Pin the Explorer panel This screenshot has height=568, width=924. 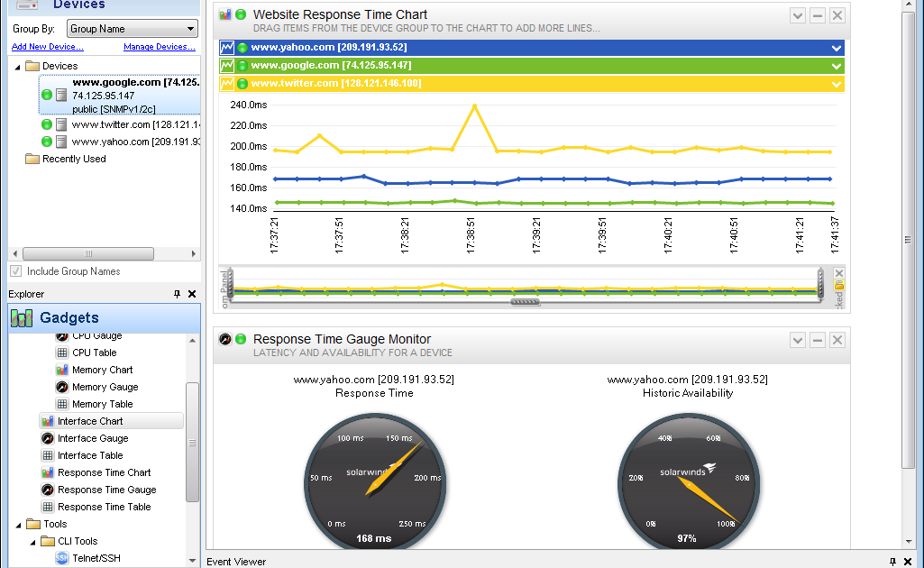[x=177, y=294]
